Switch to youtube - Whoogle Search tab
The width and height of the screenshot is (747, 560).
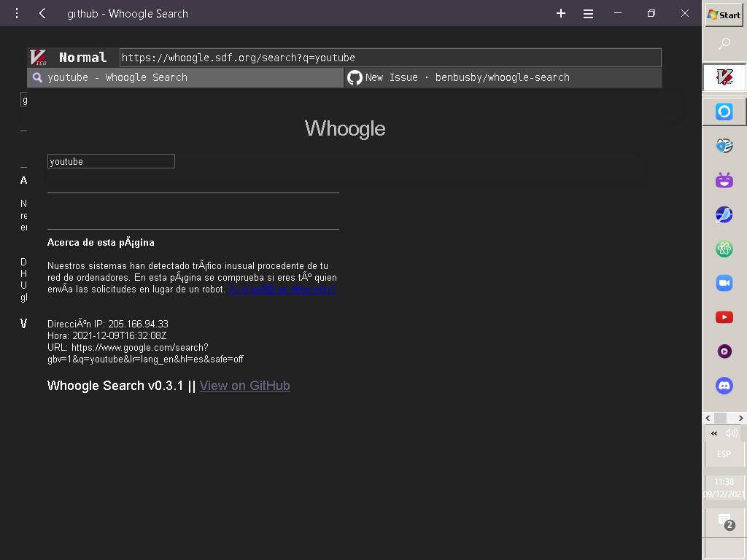(x=185, y=77)
